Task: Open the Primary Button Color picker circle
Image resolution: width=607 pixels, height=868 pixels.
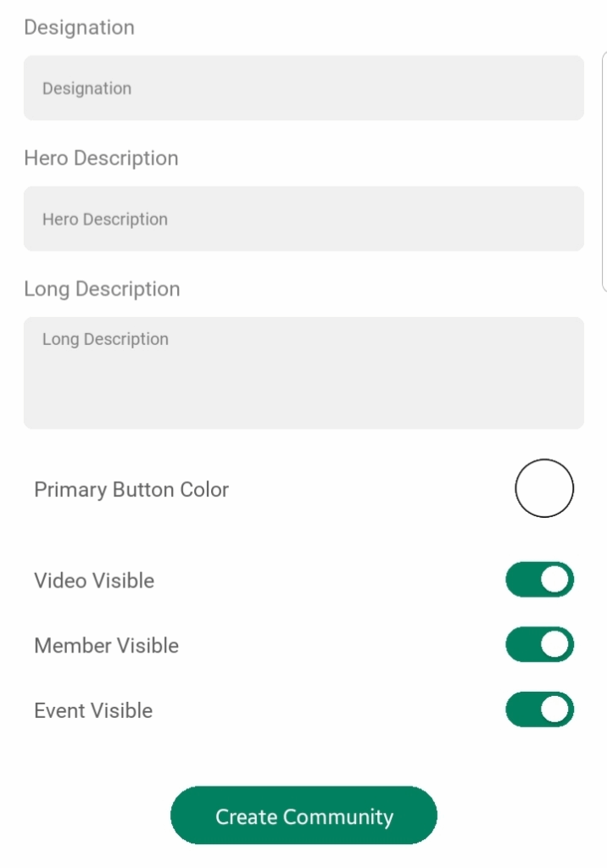Action: pos(544,488)
